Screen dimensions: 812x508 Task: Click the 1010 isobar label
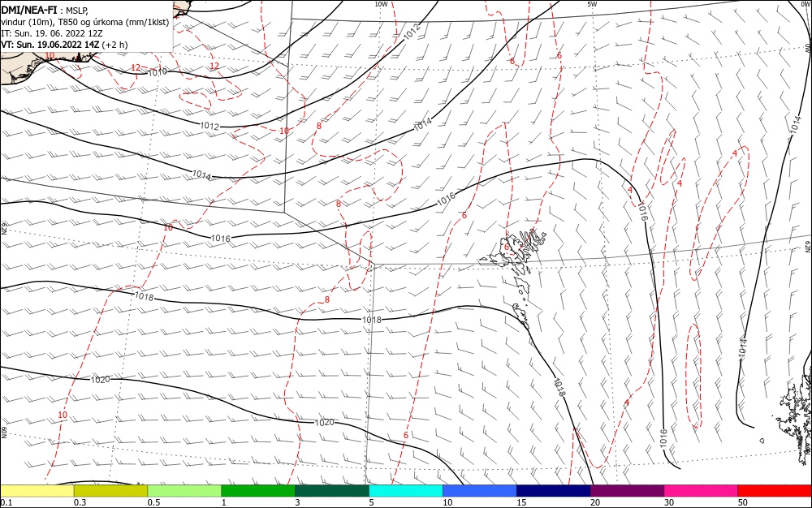pos(158,72)
